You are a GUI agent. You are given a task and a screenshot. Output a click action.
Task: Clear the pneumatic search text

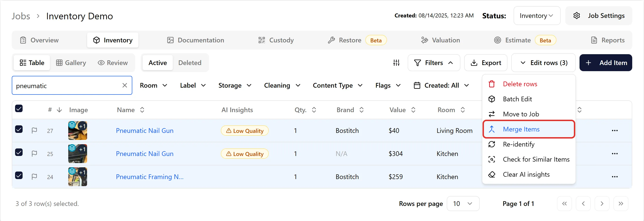(x=125, y=85)
